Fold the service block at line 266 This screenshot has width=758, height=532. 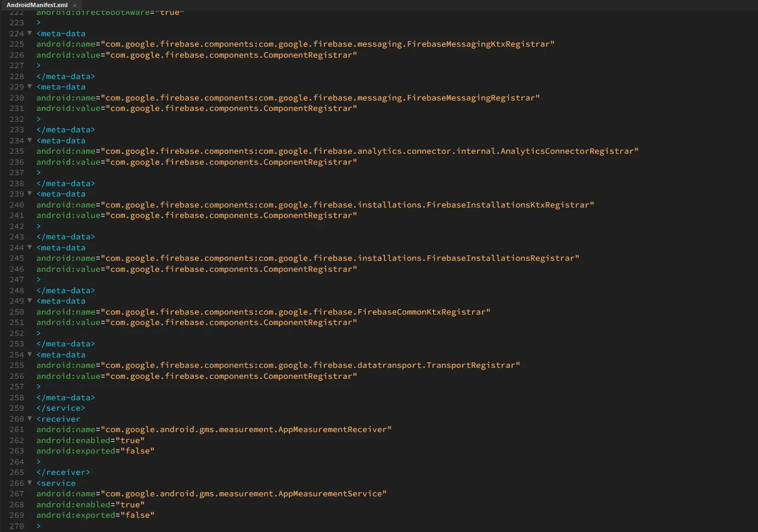click(x=30, y=483)
